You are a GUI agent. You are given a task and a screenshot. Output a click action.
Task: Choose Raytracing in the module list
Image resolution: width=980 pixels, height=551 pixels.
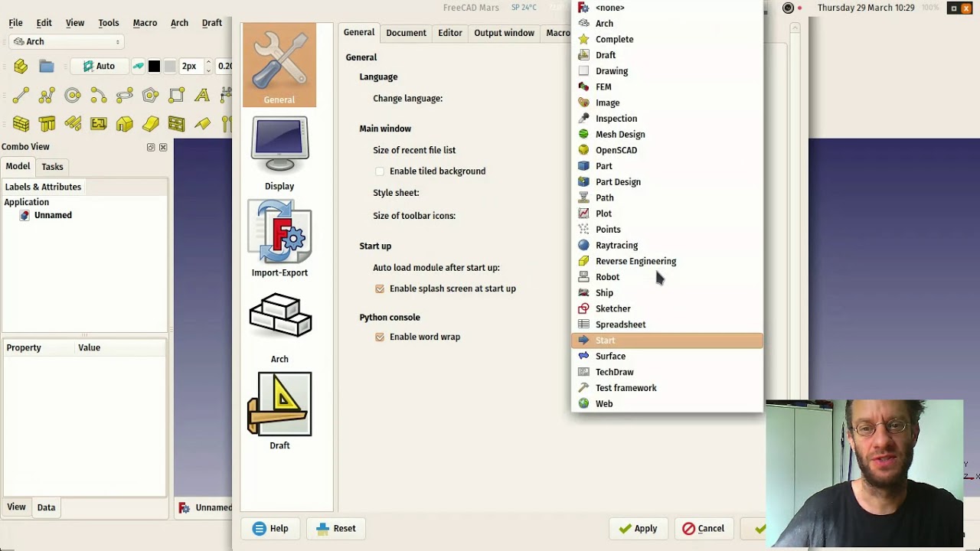click(x=667, y=245)
